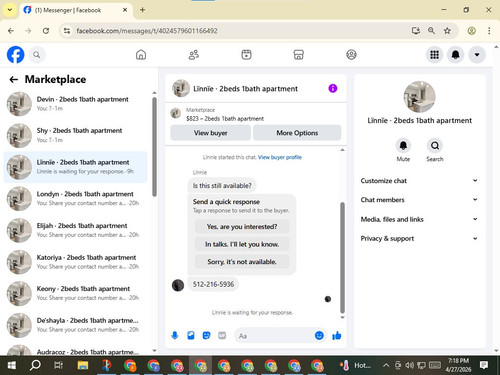
Task: Expand Customize chat section
Action: (419, 181)
